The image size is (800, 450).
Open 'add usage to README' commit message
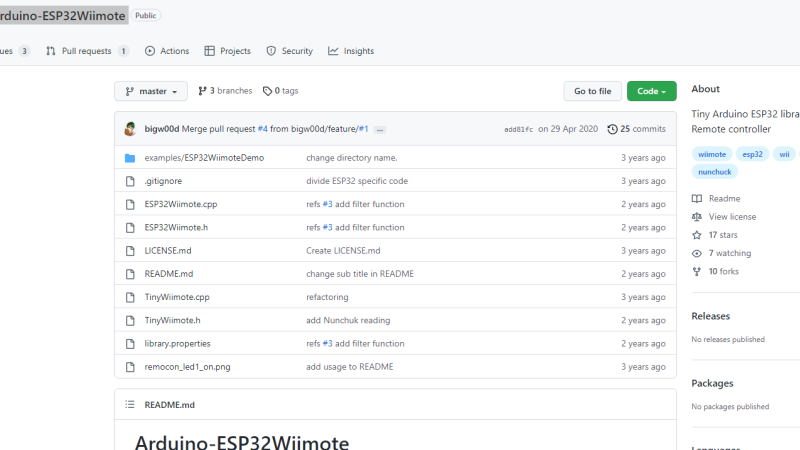coord(350,367)
